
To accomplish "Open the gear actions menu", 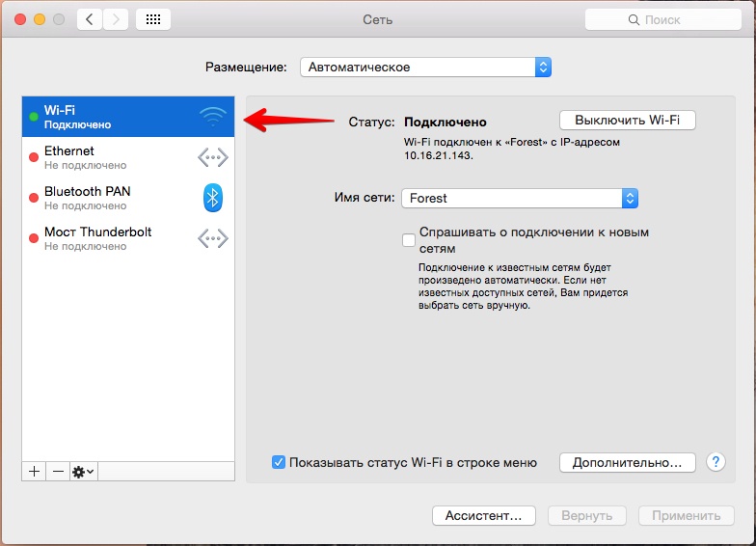I will click(x=83, y=471).
